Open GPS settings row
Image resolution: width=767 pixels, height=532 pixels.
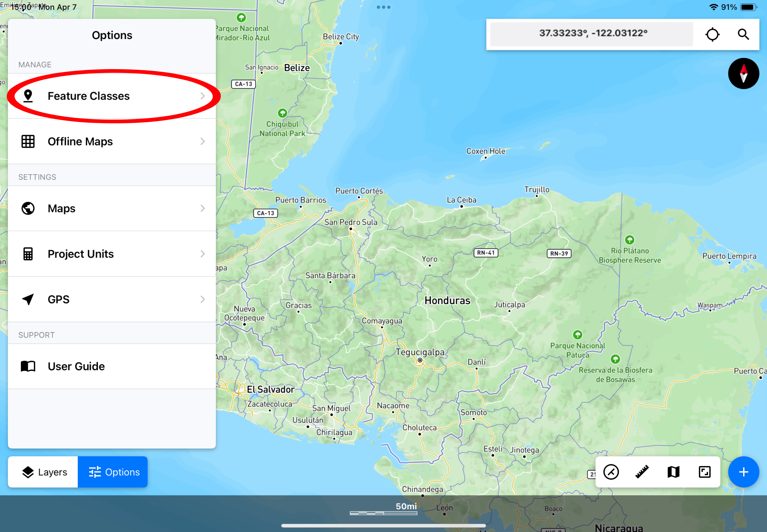click(112, 299)
